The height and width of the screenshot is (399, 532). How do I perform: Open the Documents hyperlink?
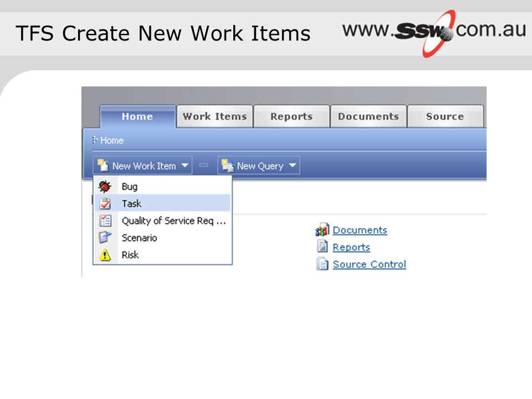[360, 230]
